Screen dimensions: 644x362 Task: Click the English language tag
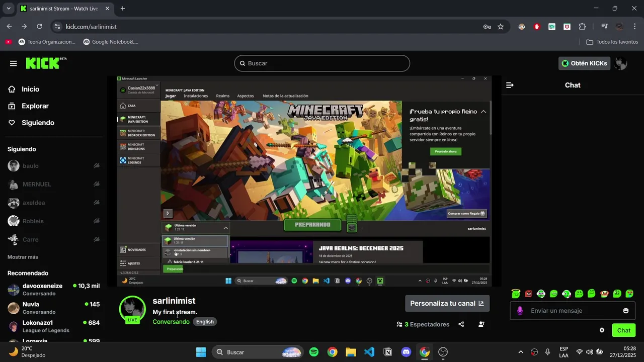205,322
